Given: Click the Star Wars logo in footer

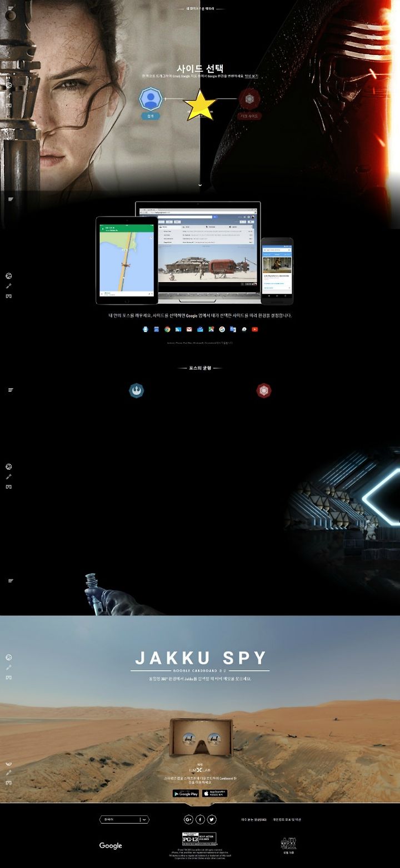Looking at the screenshot, I should pos(288,843).
